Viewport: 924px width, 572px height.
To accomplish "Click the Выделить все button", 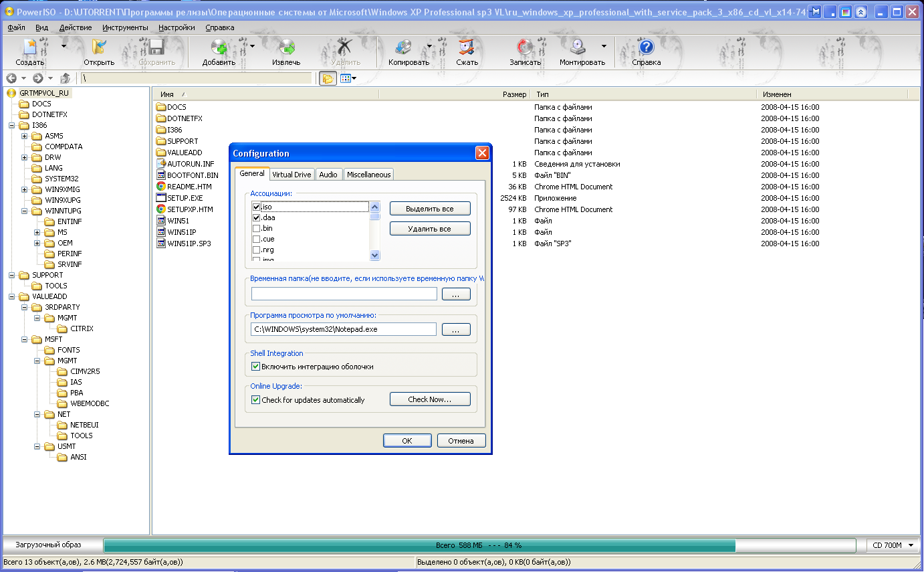I will (x=430, y=209).
